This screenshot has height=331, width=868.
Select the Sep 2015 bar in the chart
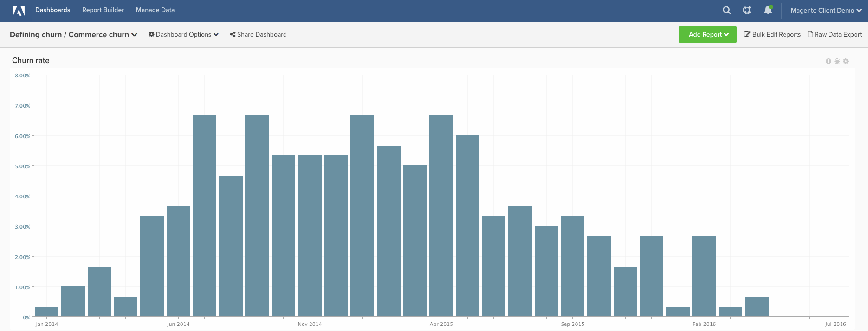[572, 266]
